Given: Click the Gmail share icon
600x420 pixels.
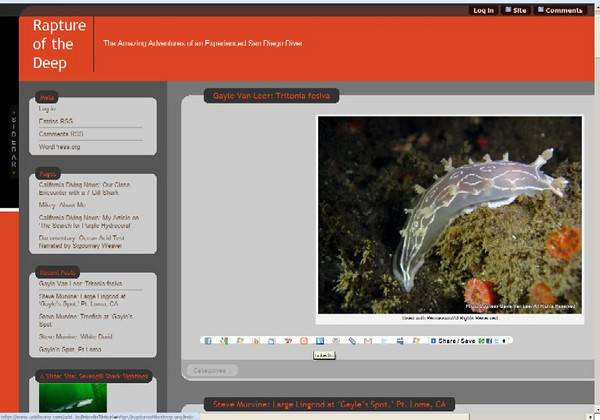Looking at the screenshot, I should pos(368,341).
